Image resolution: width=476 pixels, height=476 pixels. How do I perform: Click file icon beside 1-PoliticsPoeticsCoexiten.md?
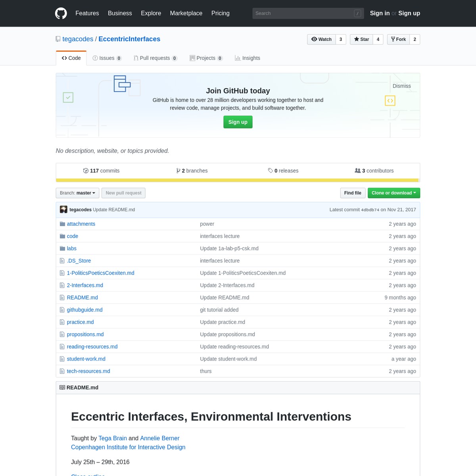pyautogui.click(x=62, y=273)
